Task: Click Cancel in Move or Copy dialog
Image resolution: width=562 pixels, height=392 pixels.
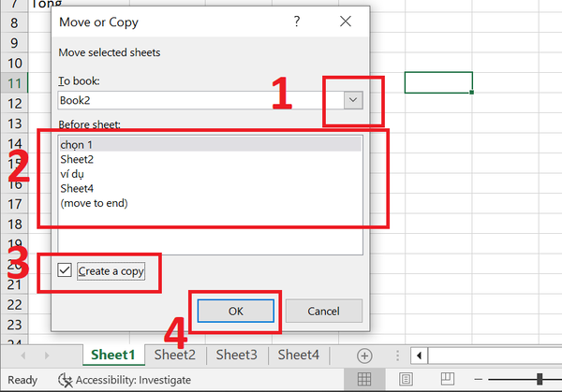Action: click(x=324, y=312)
